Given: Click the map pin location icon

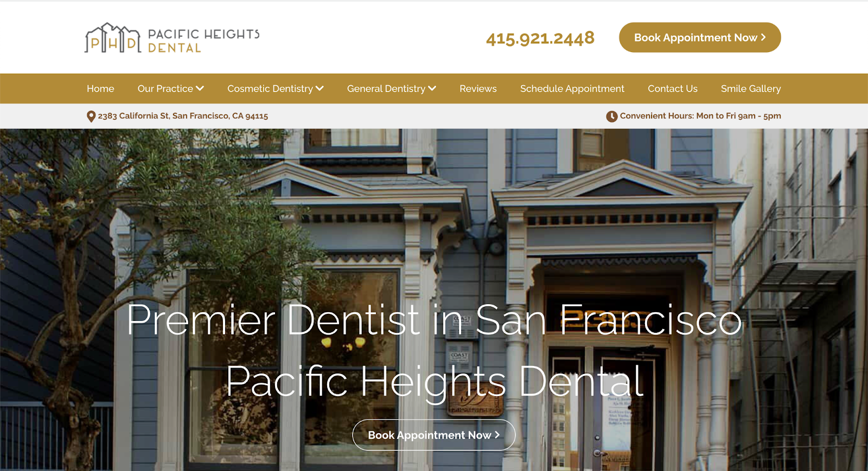Looking at the screenshot, I should [91, 117].
